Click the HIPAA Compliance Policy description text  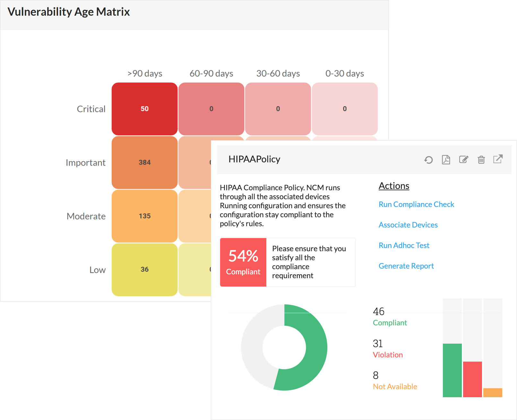click(x=283, y=206)
